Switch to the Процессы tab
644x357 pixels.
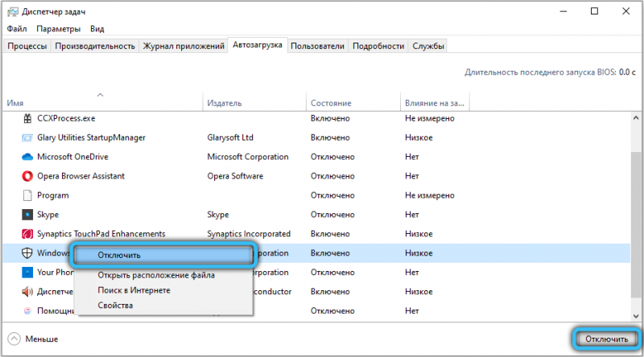(27, 46)
